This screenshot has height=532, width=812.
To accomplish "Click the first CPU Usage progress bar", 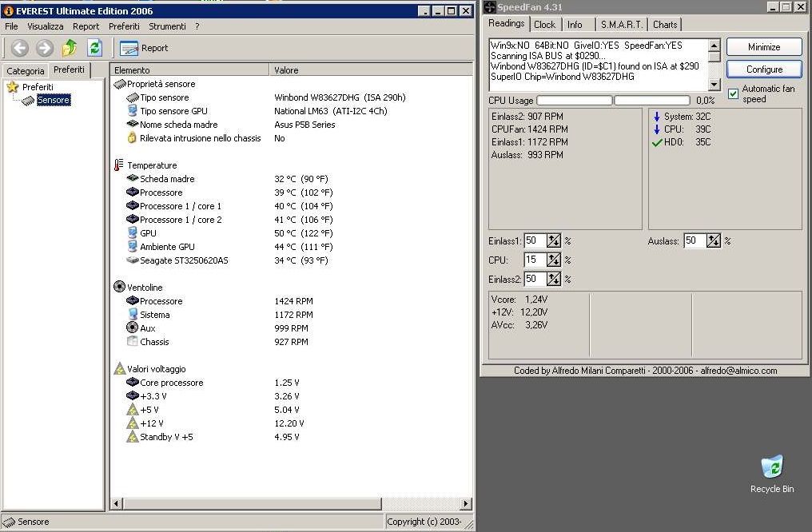I will 575,101.
